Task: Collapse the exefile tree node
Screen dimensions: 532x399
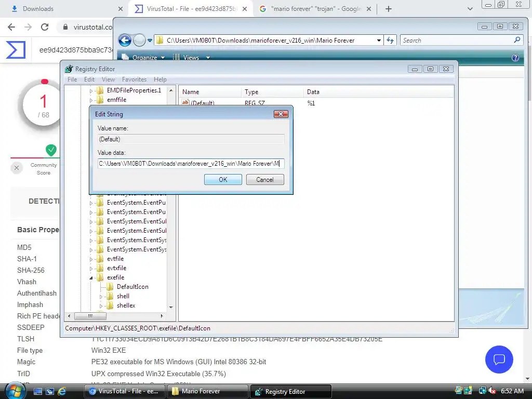Action: click(91, 278)
